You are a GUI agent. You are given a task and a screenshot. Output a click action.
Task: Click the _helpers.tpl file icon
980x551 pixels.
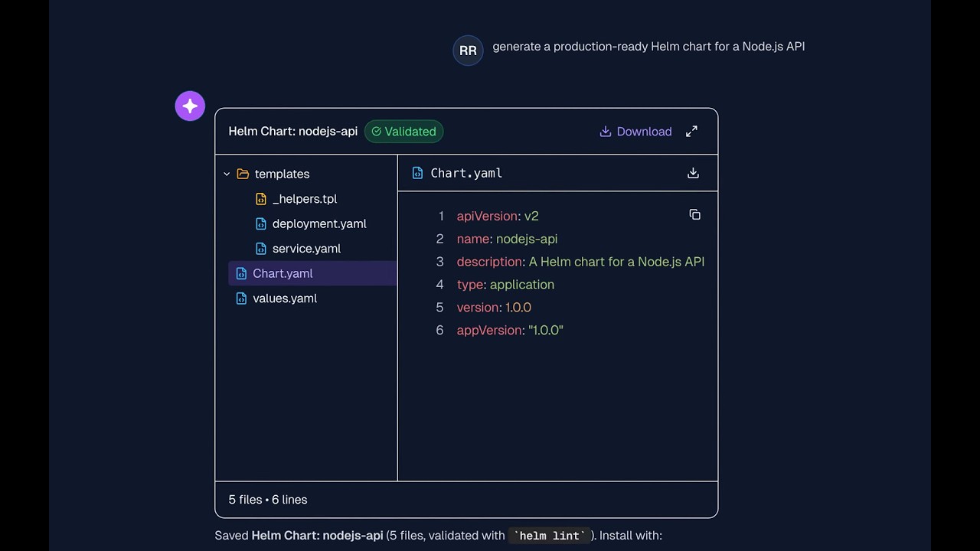(x=261, y=199)
